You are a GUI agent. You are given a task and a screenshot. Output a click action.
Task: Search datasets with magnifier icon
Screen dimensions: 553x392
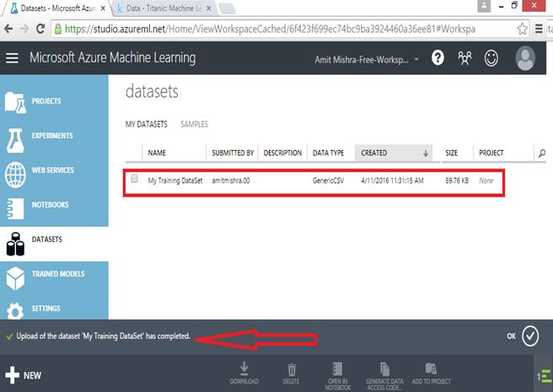[542, 153]
